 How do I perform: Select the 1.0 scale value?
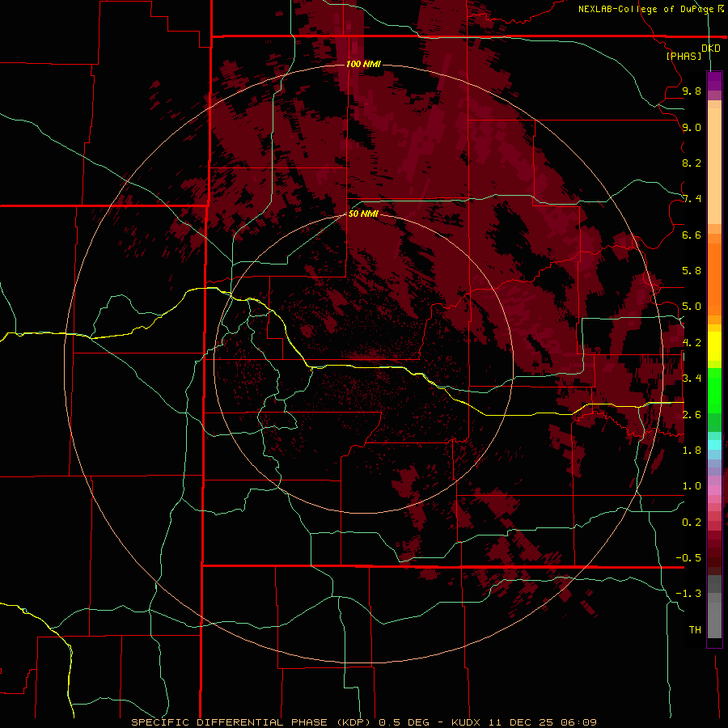tap(692, 486)
